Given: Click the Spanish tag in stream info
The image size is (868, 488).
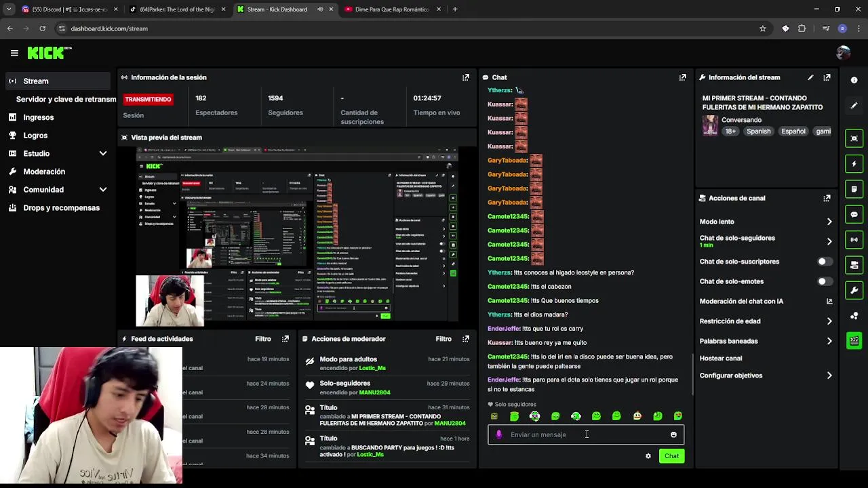Looking at the screenshot, I should [x=759, y=131].
